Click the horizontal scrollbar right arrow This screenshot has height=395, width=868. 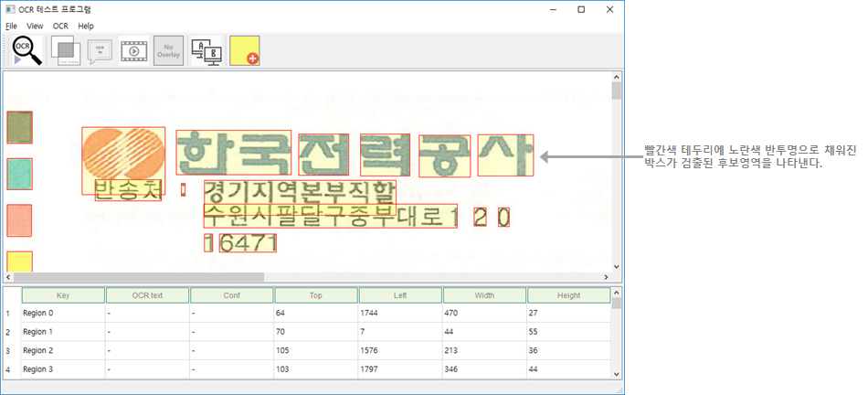point(606,277)
